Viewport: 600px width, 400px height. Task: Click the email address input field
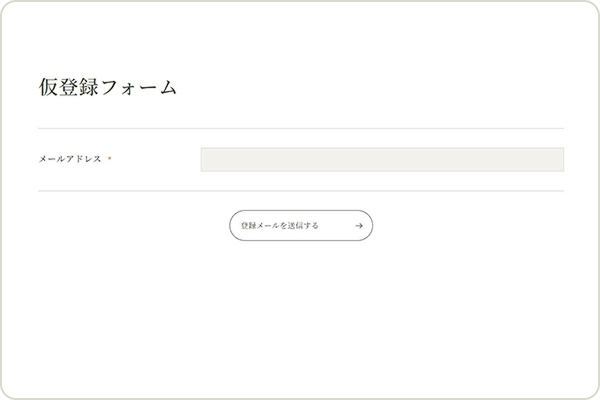click(x=381, y=160)
